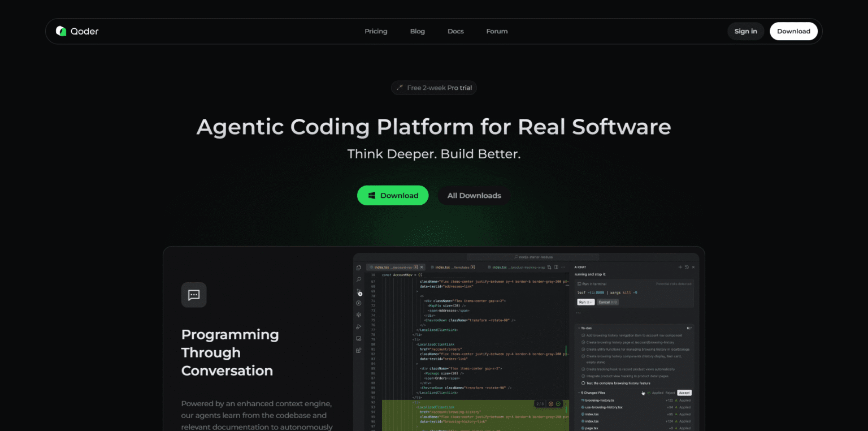Viewport: 868px width, 431px height.
Task: Accept the inline diff with the checkmark icon
Action: click(558, 404)
